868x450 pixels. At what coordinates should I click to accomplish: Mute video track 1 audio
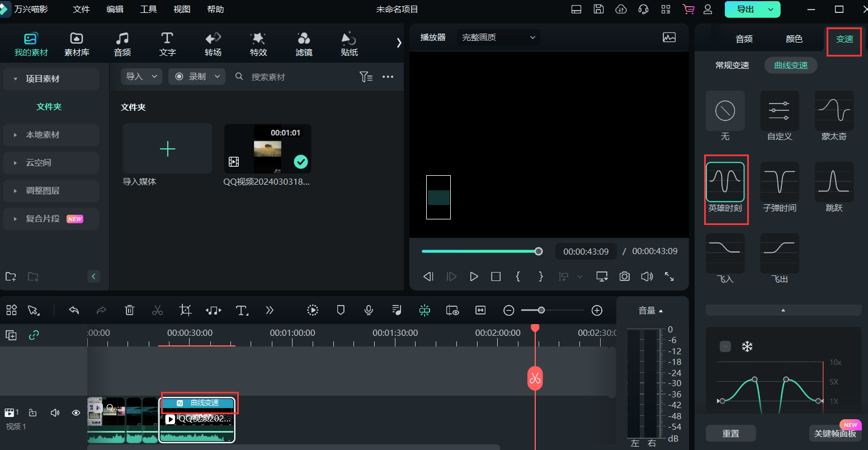click(x=55, y=413)
